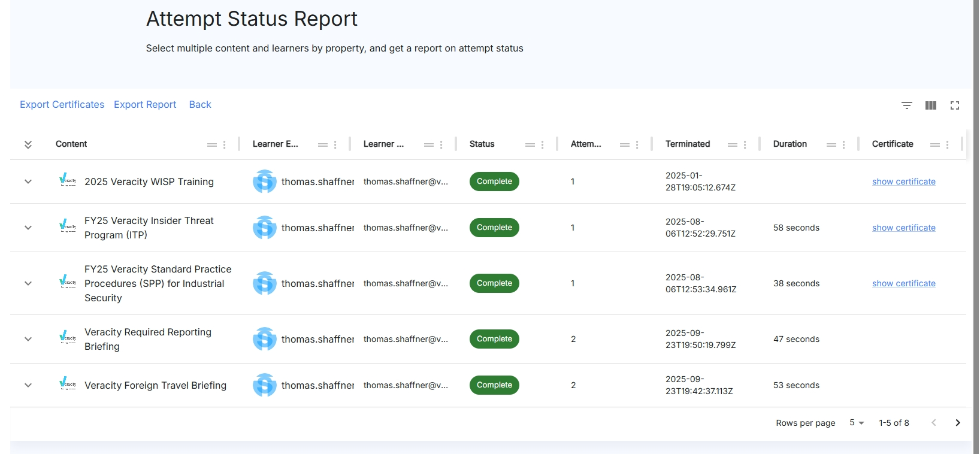This screenshot has width=980, height=454.
Task: Click the Export Certificates link
Action: 62,105
